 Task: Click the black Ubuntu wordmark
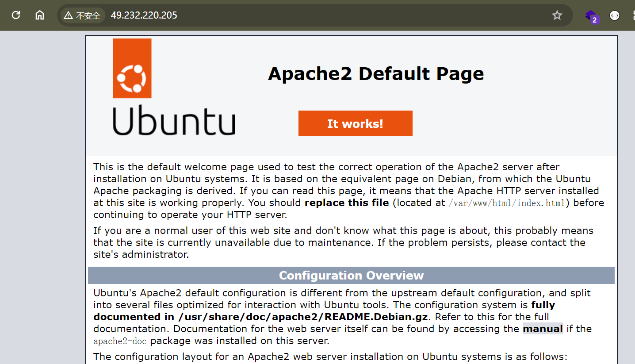tap(174, 120)
